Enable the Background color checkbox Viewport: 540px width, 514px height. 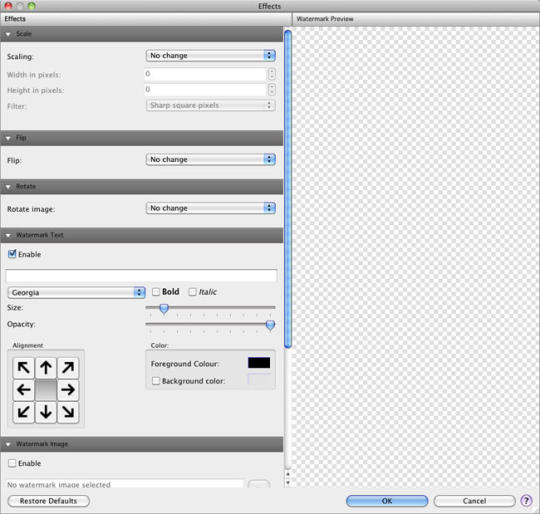pos(156,381)
